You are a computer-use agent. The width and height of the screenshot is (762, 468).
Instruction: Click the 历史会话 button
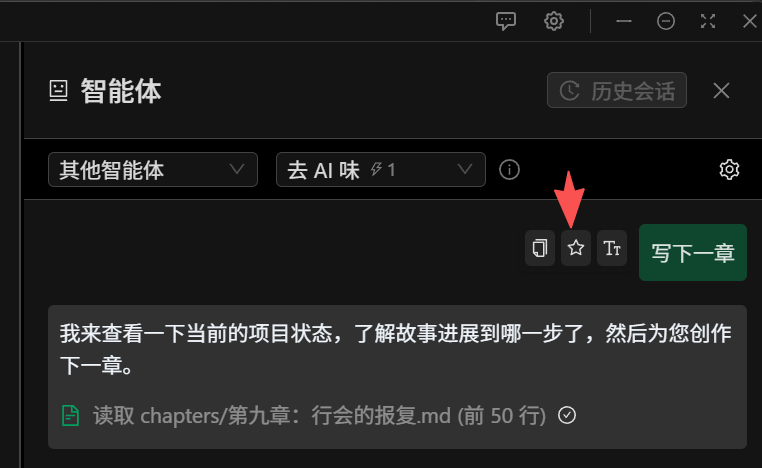pos(617,90)
